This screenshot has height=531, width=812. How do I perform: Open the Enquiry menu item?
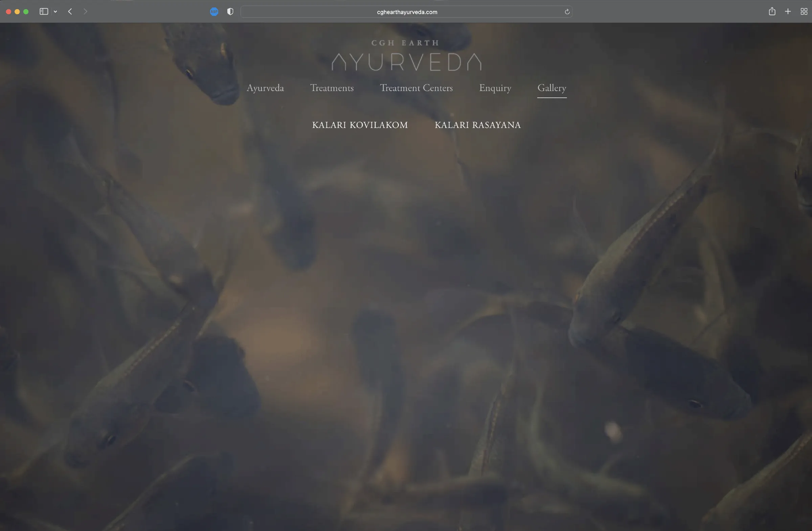tap(495, 88)
